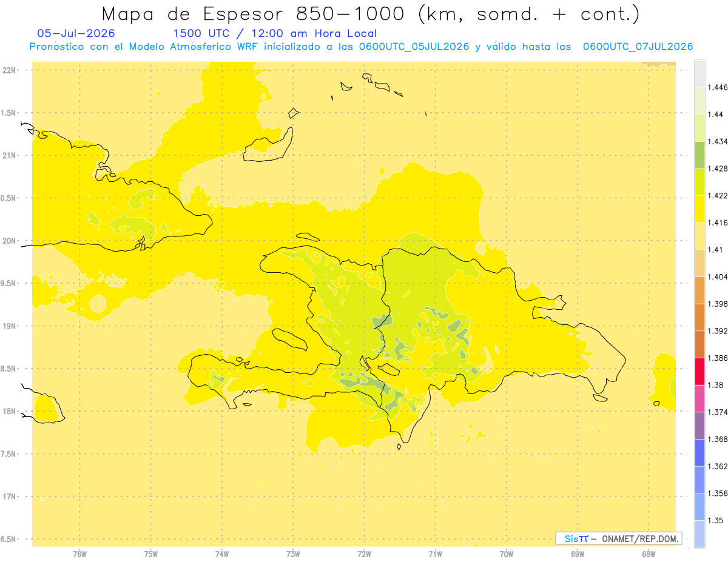Viewport: 728px width, 562px height.
Task: Pick the orange swatch between 1.398 and 1.404
Action: [699, 290]
